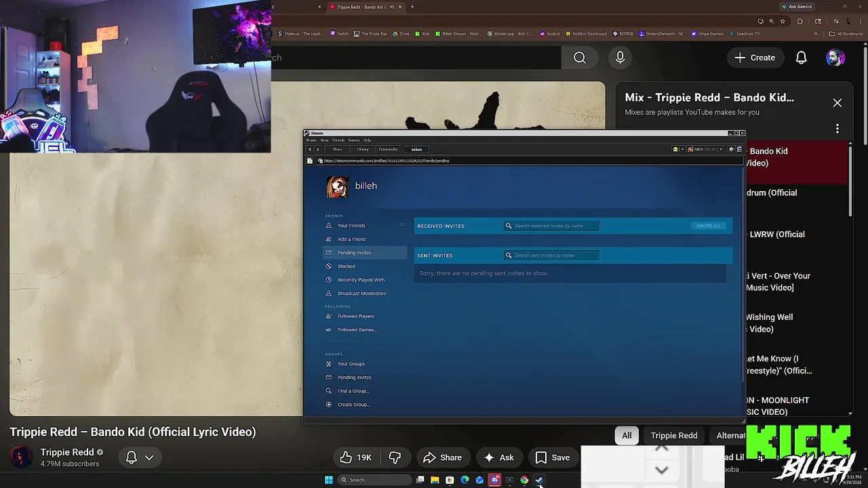Open the Trippie Redd channel link
868x488 pixels.
67,452
